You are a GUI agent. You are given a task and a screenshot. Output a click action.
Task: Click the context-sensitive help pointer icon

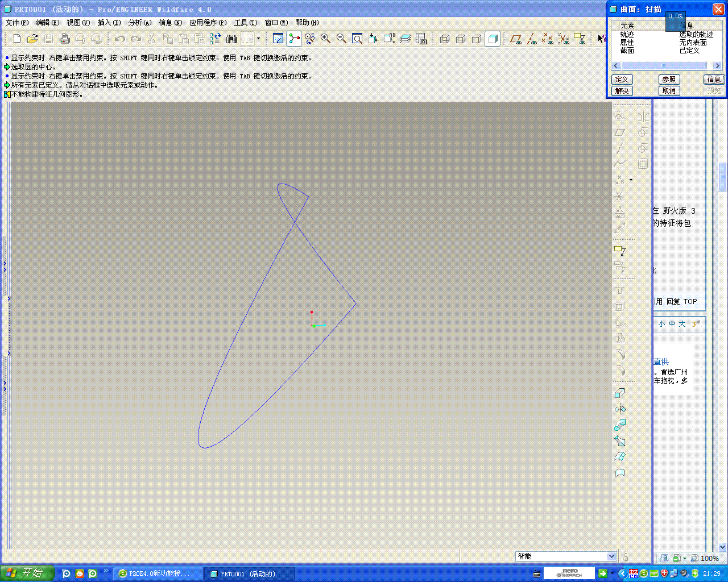[x=602, y=39]
